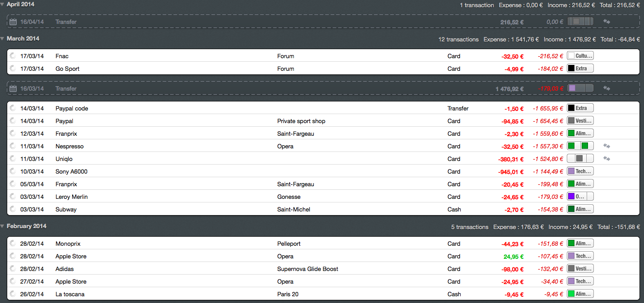Click the gray split category control for Uniqlo

(580, 159)
